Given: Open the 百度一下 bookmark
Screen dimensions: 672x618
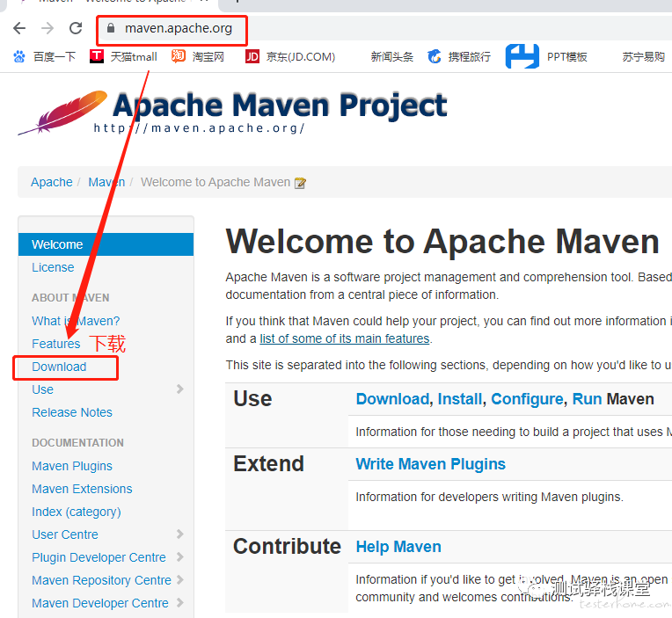Looking at the screenshot, I should [x=55, y=56].
